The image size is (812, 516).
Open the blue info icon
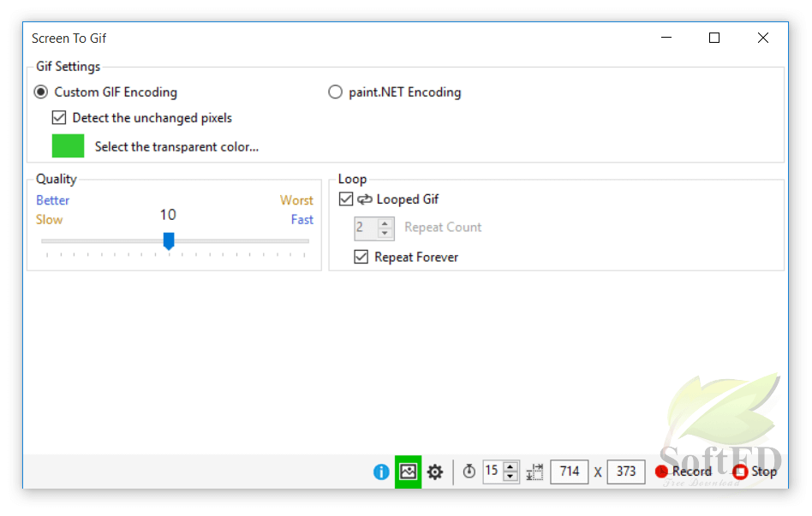click(381, 472)
